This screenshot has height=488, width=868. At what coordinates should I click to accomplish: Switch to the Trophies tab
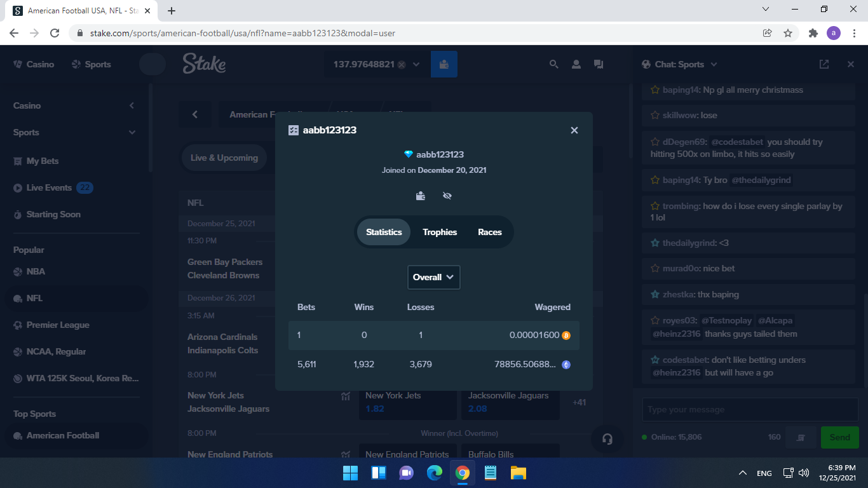[x=440, y=232]
